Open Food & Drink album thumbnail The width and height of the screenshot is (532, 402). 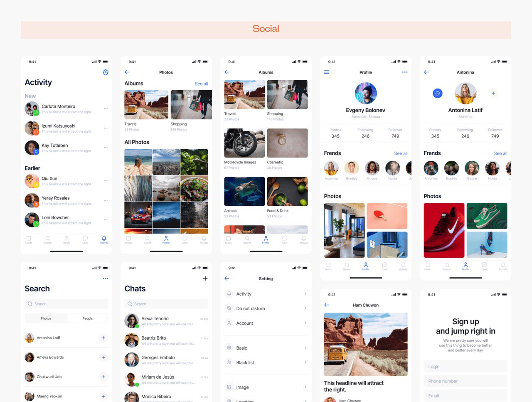pyautogui.click(x=287, y=191)
